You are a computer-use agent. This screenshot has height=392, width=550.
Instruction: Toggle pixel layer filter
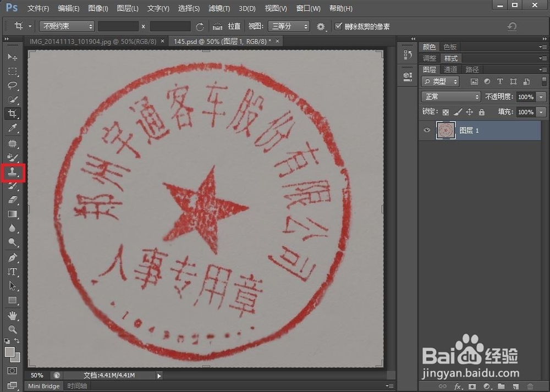[x=474, y=82]
